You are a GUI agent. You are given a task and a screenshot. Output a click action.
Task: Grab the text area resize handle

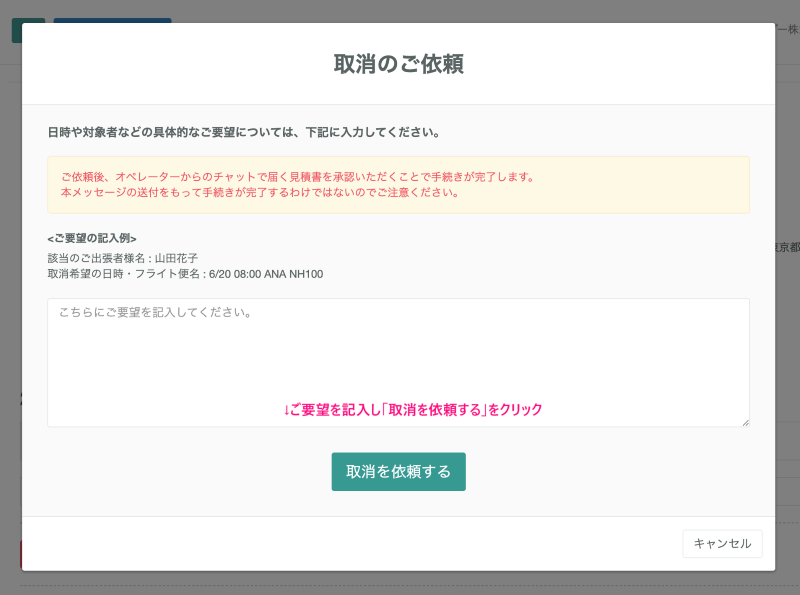pyautogui.click(x=744, y=422)
